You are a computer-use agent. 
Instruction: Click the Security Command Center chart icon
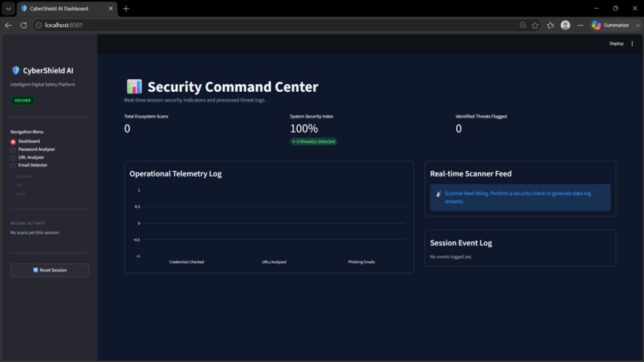coord(134,86)
